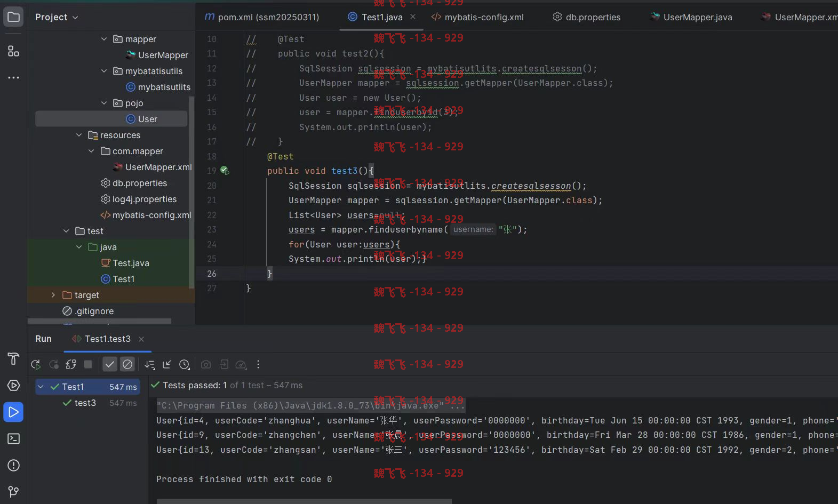This screenshot has width=838, height=504.
Task: Switch to mybatis-config.xml tab
Action: pyautogui.click(x=477, y=17)
